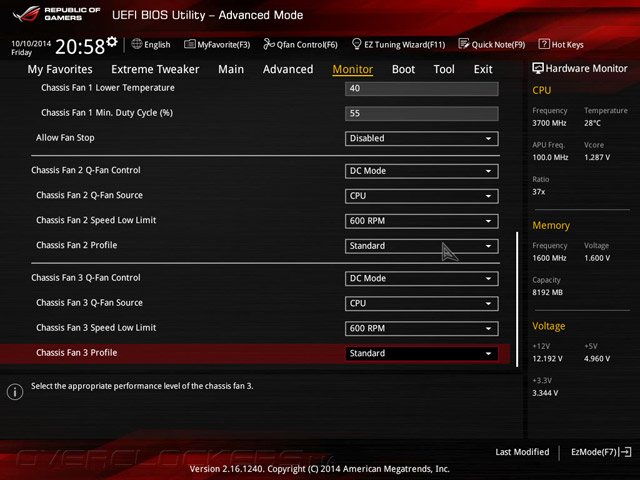This screenshot has height=480, width=640.
Task: Click the Chassis Fan 3 Q-Fan Control label
Action: tap(86, 278)
